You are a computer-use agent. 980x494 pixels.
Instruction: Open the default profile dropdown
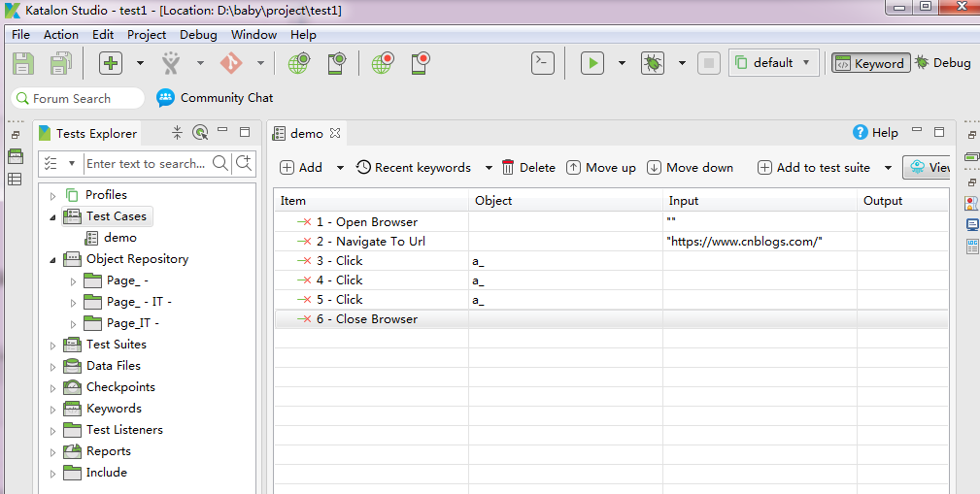(x=774, y=62)
